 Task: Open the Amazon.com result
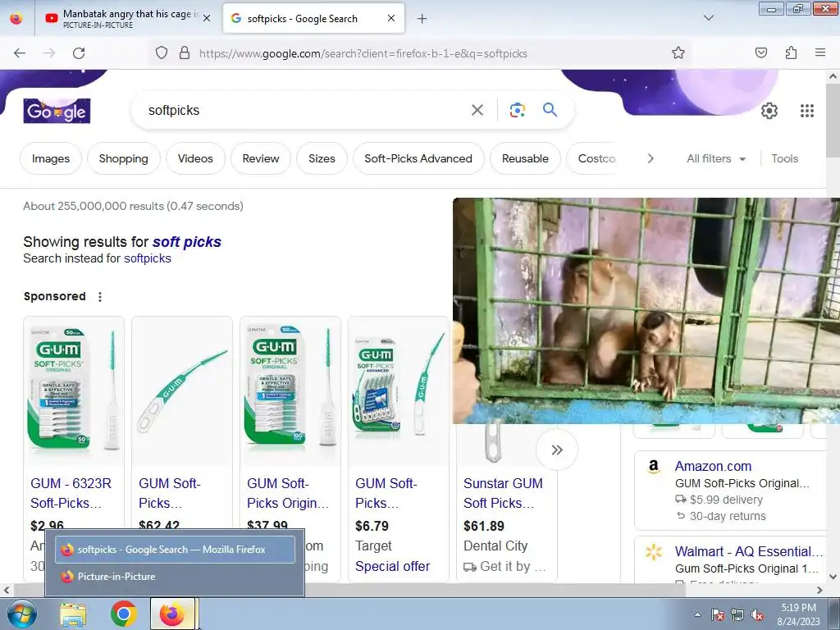[x=713, y=466]
